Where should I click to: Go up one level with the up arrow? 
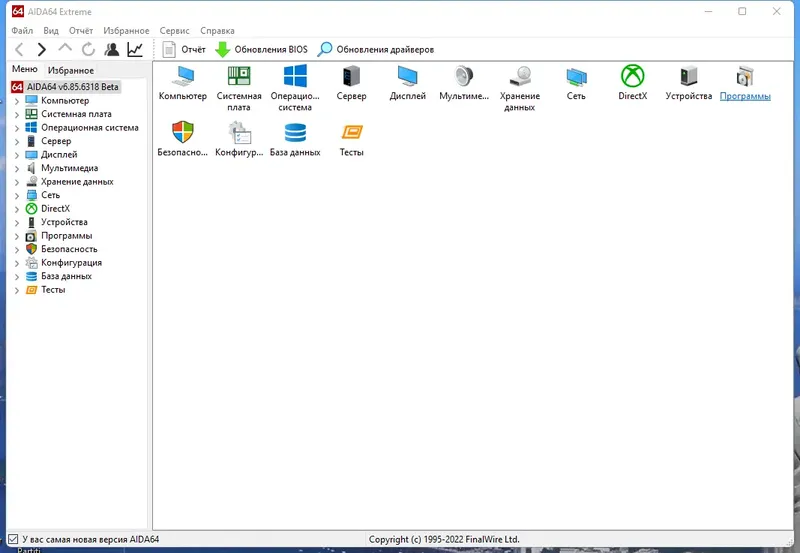[x=65, y=49]
